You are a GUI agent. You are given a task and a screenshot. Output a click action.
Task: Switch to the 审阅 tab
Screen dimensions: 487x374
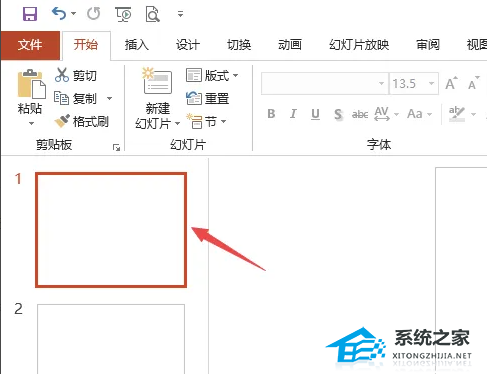tap(428, 45)
